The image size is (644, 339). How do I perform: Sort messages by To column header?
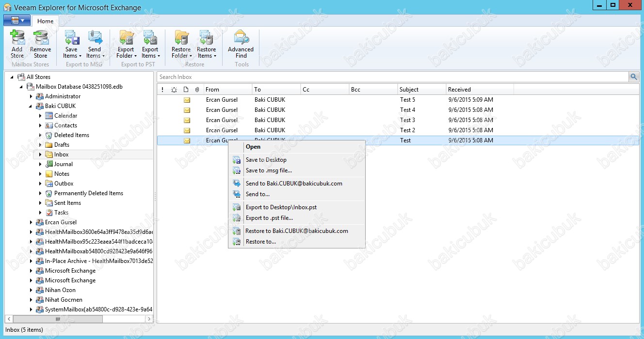coord(276,90)
